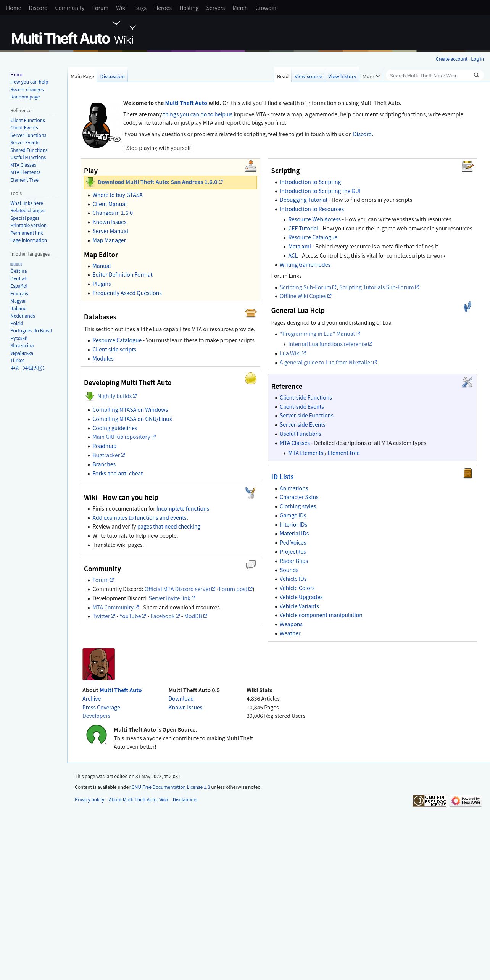Open Random page in sidebar
This screenshot has width=490, height=980.
click(25, 97)
